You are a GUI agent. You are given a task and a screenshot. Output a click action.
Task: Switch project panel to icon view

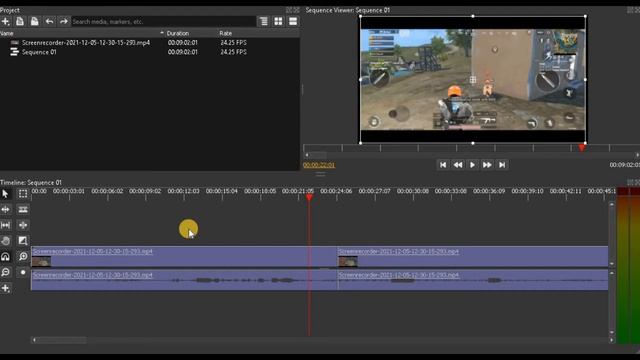pos(278,21)
